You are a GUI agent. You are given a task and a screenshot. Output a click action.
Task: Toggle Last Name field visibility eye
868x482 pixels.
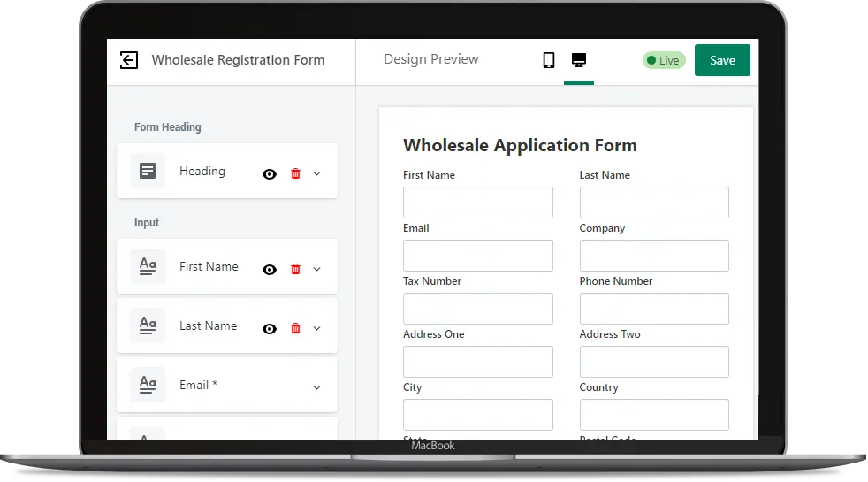(x=270, y=328)
